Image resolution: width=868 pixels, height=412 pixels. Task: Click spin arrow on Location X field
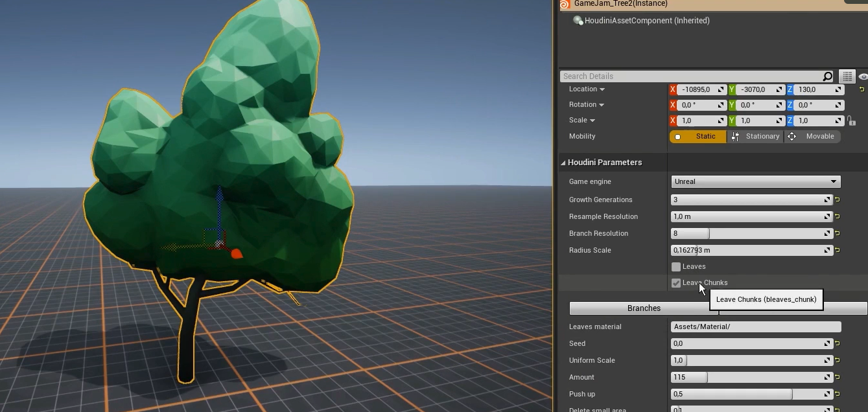(720, 89)
